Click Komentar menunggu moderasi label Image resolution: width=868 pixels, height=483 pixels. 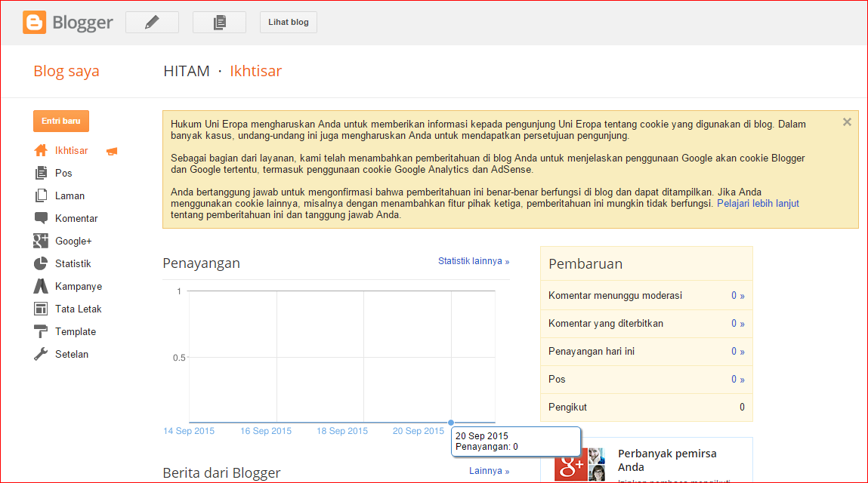coord(615,295)
